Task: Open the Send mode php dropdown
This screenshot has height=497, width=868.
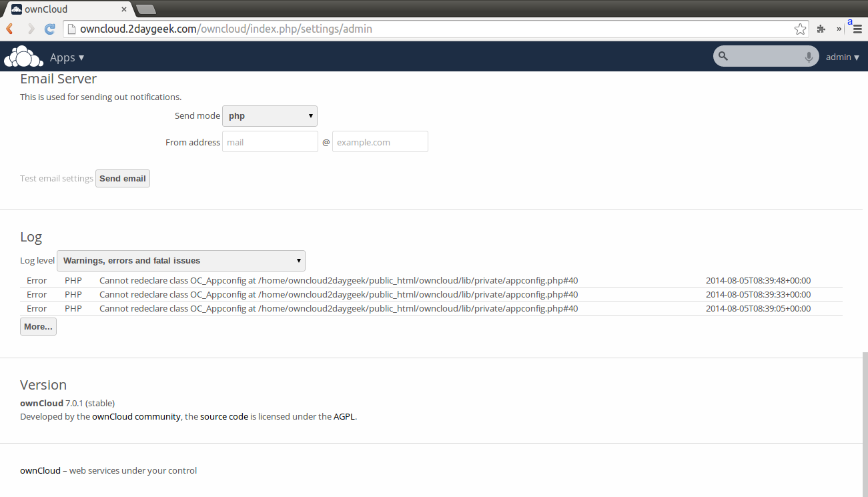Action: [x=270, y=116]
